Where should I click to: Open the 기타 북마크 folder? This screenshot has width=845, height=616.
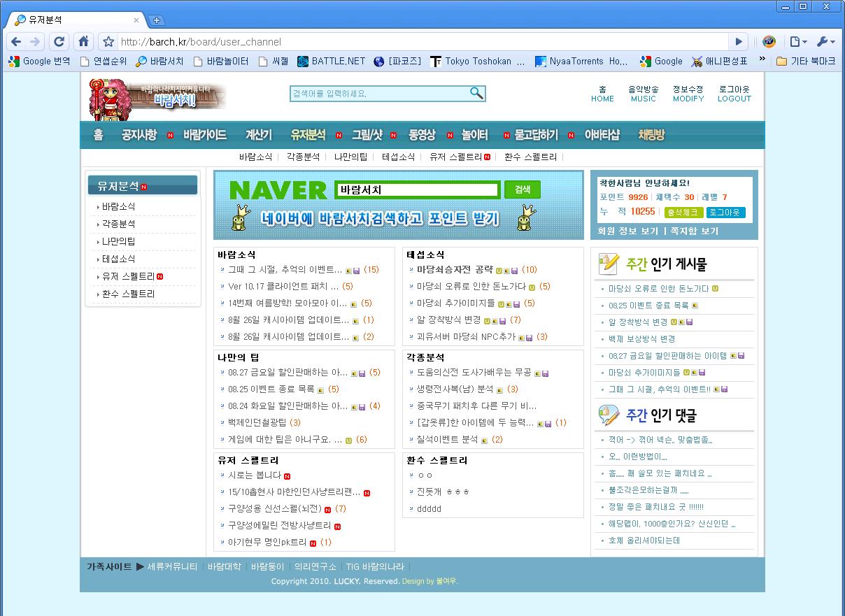tap(806, 62)
